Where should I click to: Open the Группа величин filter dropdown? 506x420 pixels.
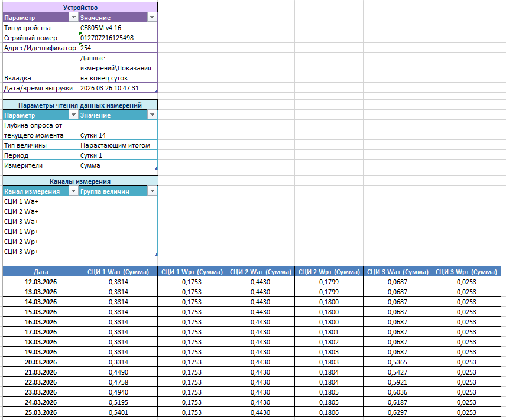(x=153, y=191)
